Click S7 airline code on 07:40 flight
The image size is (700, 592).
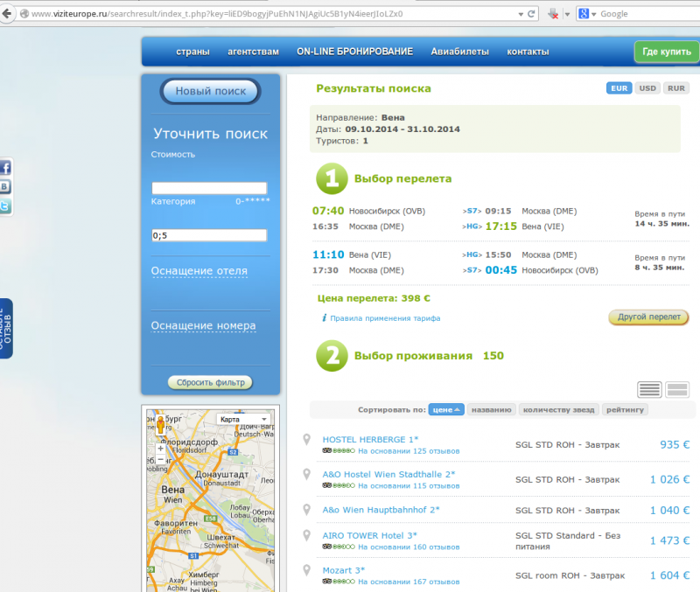coord(472,211)
